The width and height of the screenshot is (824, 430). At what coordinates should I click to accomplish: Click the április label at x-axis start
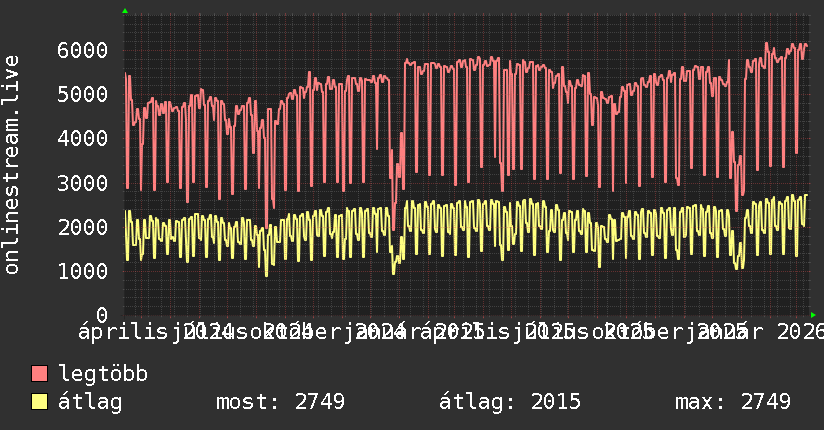122,332
